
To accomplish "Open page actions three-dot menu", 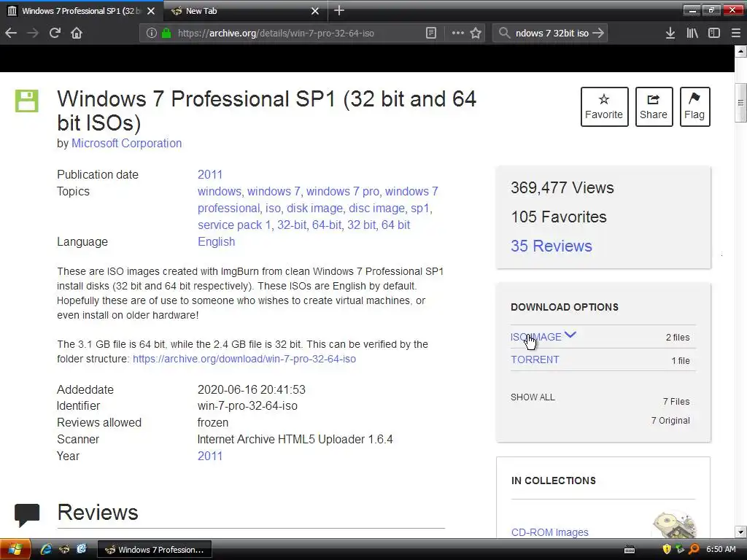I will pos(457,33).
